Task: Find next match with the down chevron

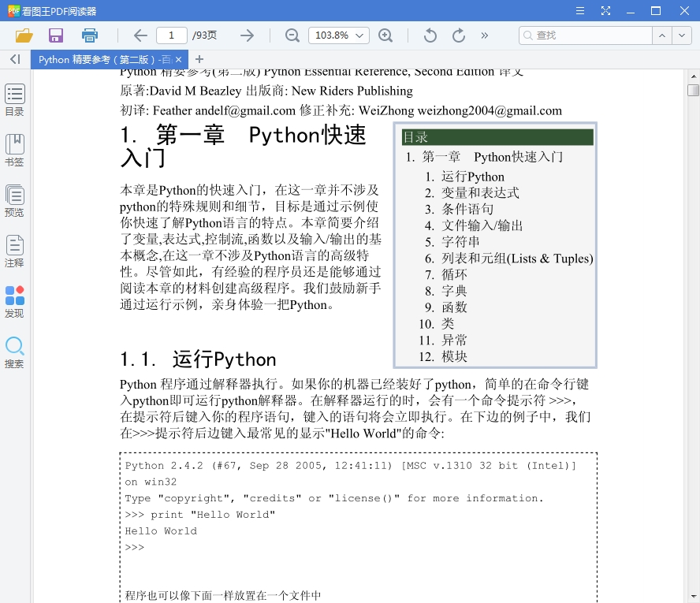Action: 682,35
